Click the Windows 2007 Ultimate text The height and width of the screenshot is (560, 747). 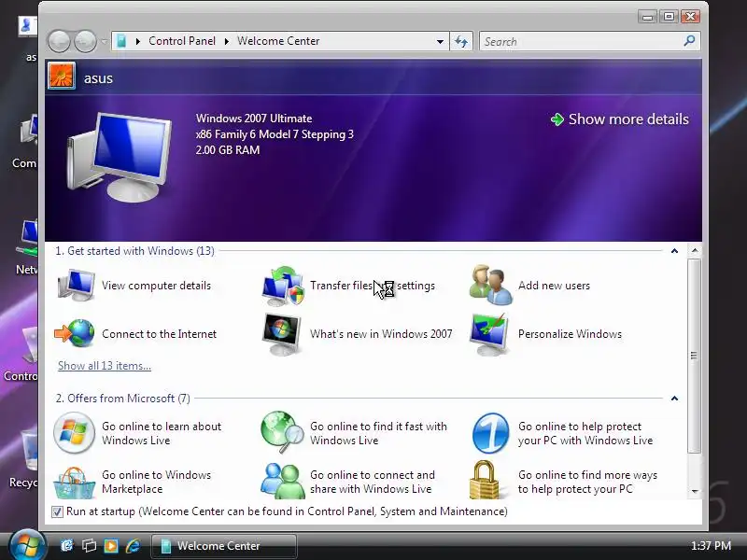pos(254,119)
